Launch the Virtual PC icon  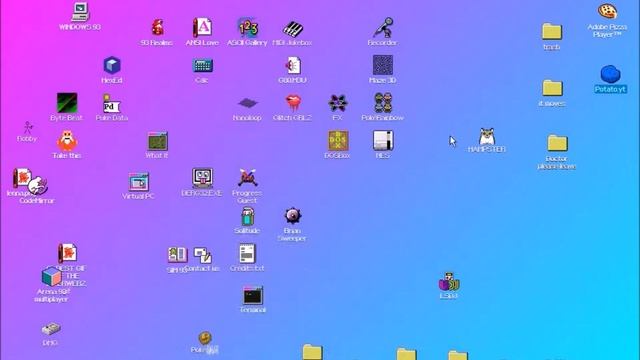click(x=139, y=182)
